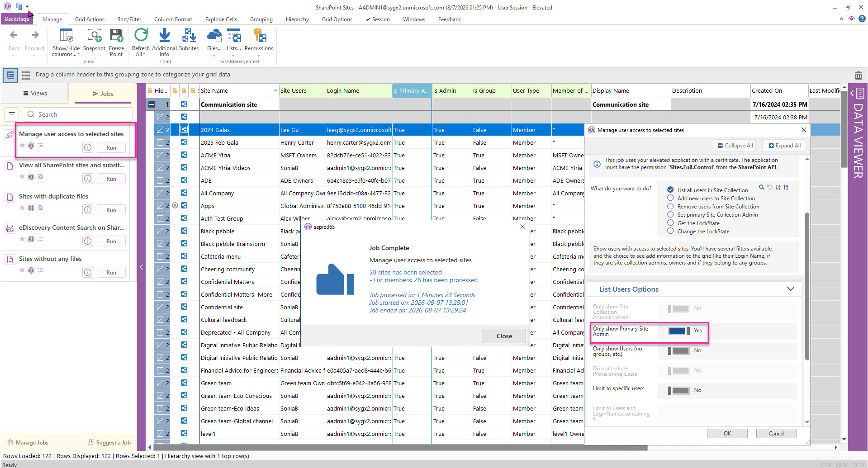This screenshot has width=868, height=468.
Task: Open the Files... site management icon
Action: click(214, 35)
